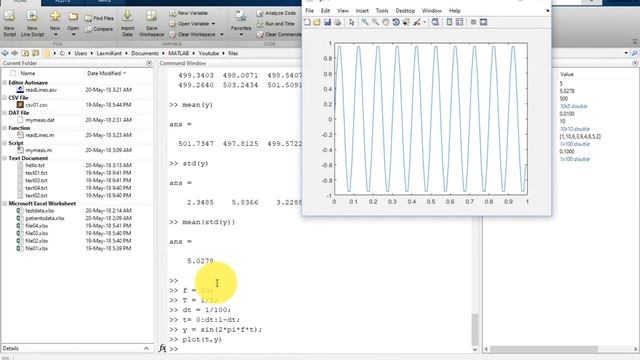
Task: Click the Documents folder in path bar
Action: [145, 53]
